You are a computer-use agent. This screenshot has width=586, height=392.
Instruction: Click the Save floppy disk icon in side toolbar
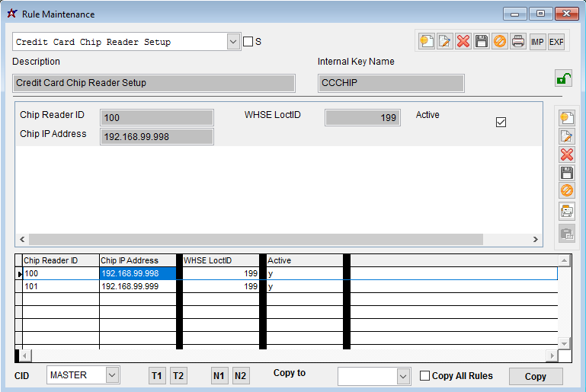tap(566, 173)
